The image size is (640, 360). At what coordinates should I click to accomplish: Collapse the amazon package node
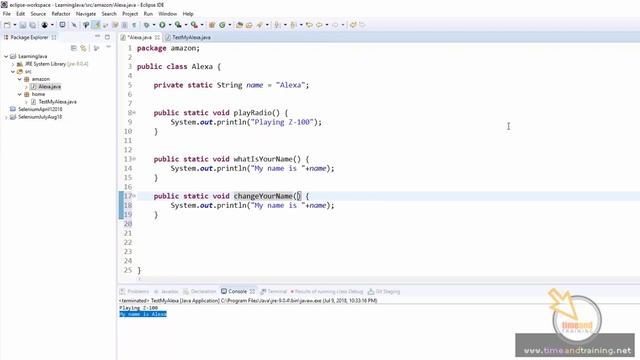coord(20,79)
